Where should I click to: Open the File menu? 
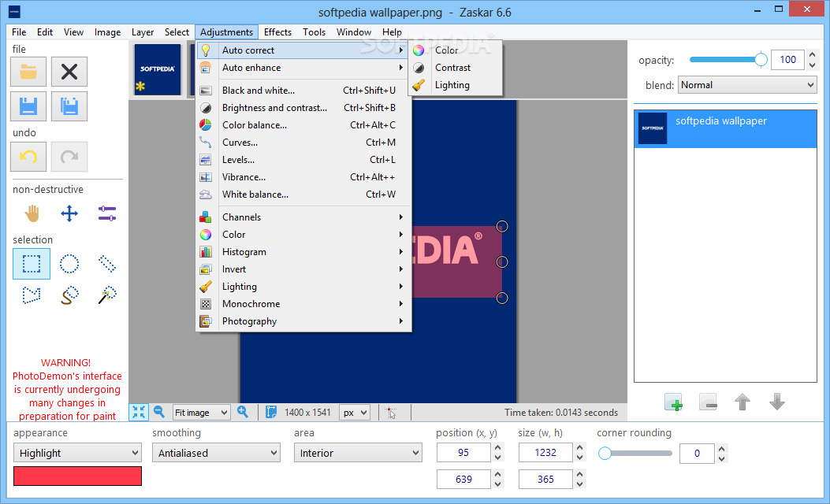(19, 31)
